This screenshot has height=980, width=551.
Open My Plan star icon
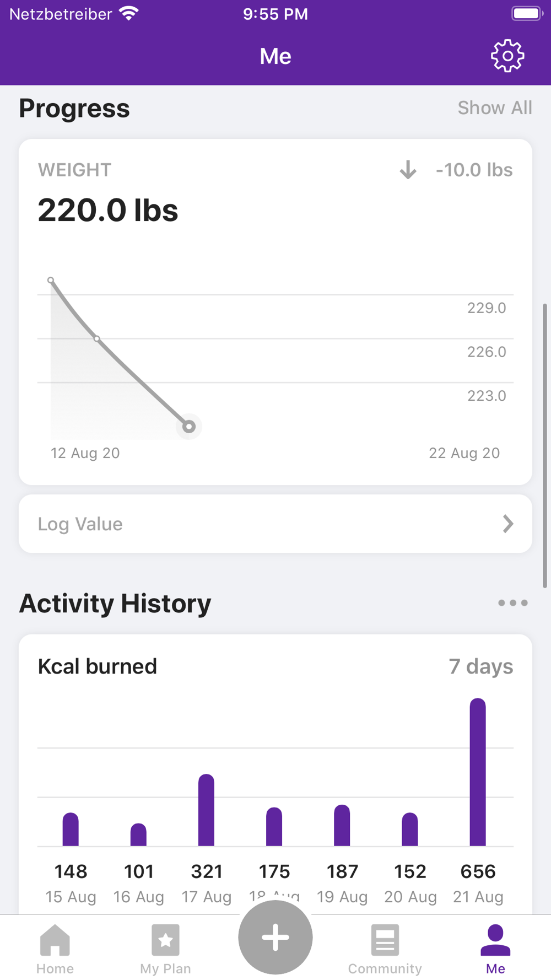[x=165, y=940]
